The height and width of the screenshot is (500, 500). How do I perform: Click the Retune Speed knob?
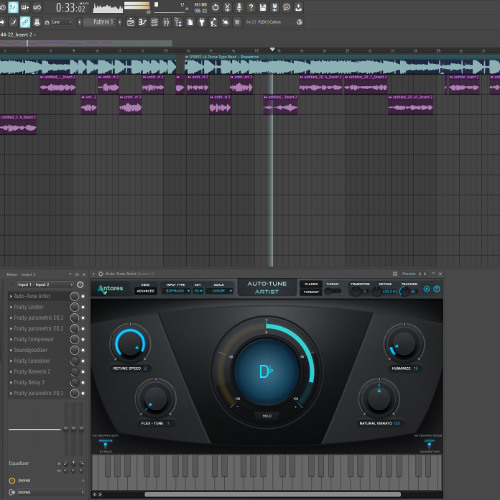[x=130, y=344]
